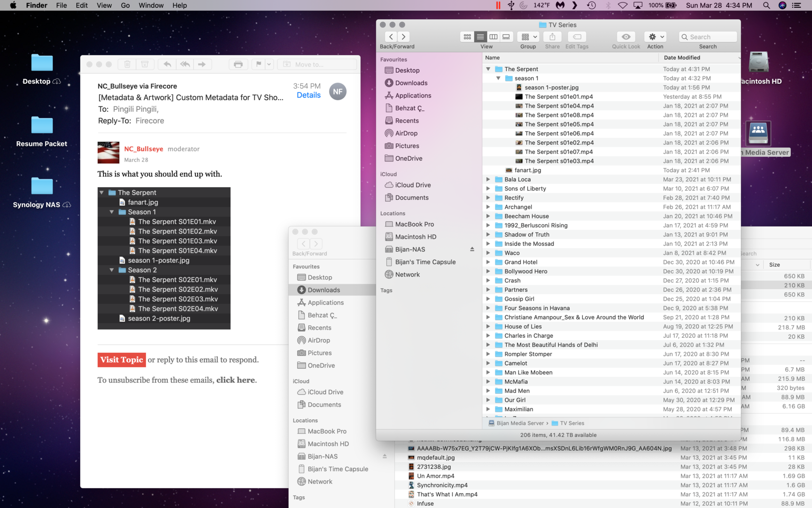Switch TV Series window to icon view
The height and width of the screenshot is (508, 812).
467,37
